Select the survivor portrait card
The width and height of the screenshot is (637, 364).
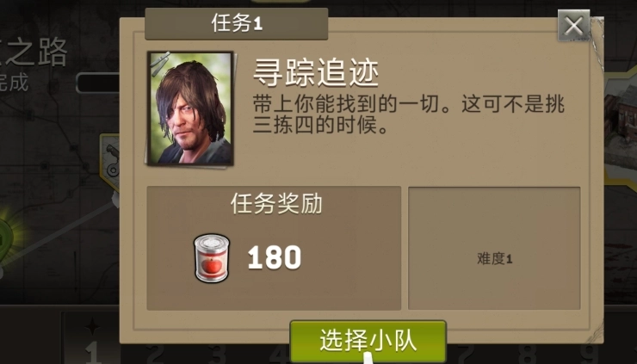[190, 108]
